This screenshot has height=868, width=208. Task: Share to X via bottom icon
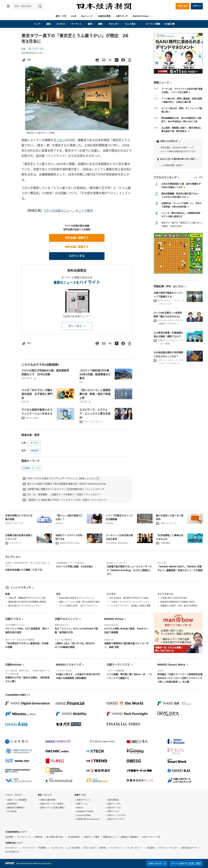click(116, 343)
